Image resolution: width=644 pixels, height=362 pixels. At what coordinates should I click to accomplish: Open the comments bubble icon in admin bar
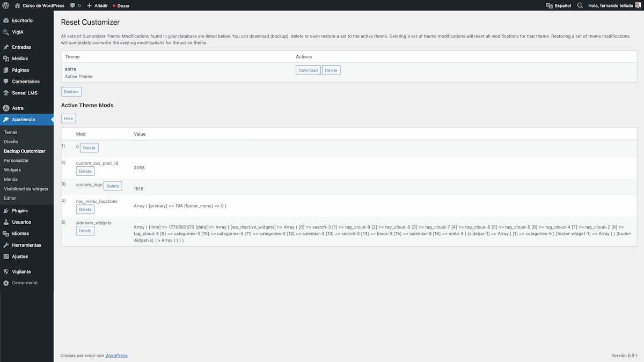coord(73,5)
